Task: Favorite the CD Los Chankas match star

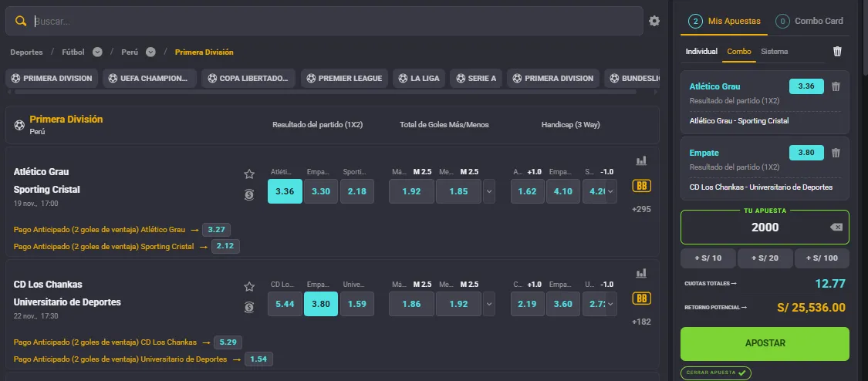Action: click(x=249, y=286)
